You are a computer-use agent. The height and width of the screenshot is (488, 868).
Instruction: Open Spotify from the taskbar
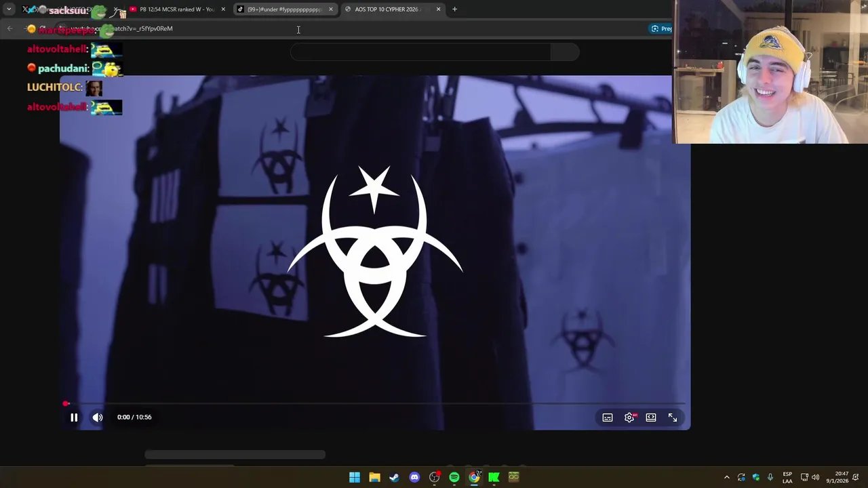pyautogui.click(x=454, y=477)
